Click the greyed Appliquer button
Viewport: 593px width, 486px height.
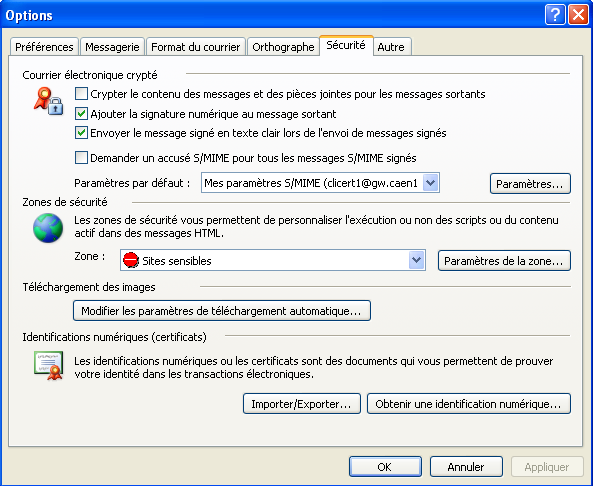pos(547,467)
